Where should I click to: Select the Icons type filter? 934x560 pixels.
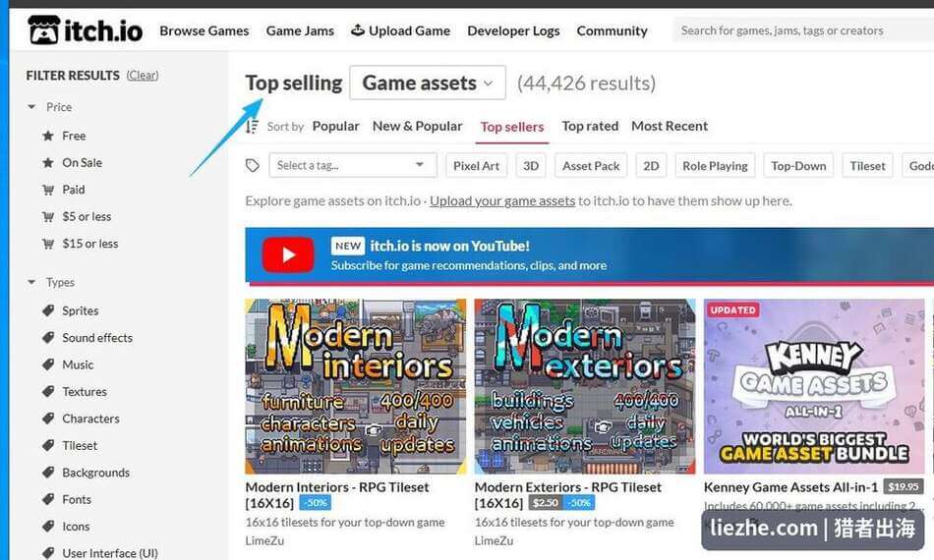76,526
